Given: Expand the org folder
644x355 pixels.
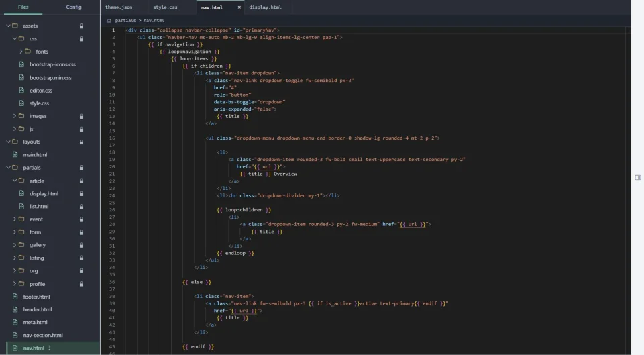Looking at the screenshot, I should [x=15, y=270].
